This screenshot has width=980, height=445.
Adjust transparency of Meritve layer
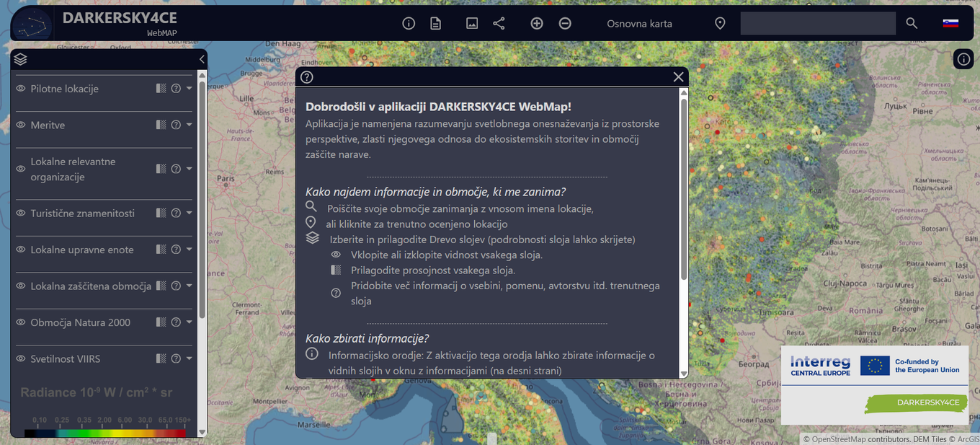pos(161,125)
